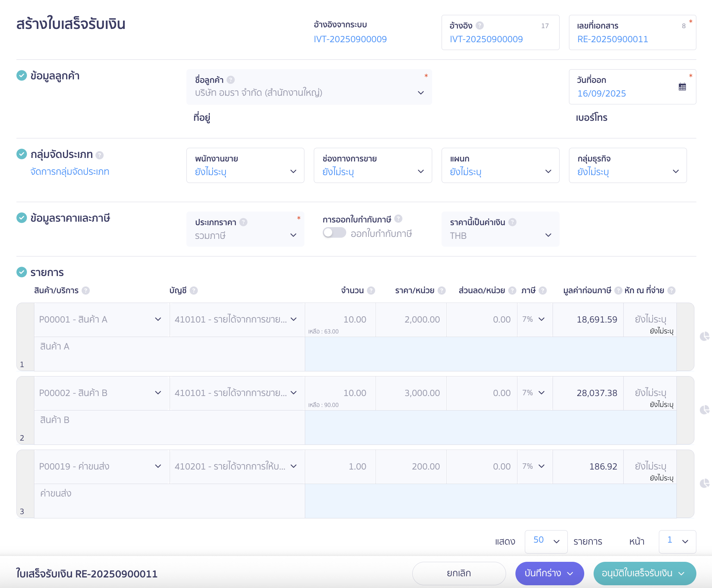This screenshot has height=588, width=712.
Task: Open the page number dropdown
Action: click(x=677, y=541)
